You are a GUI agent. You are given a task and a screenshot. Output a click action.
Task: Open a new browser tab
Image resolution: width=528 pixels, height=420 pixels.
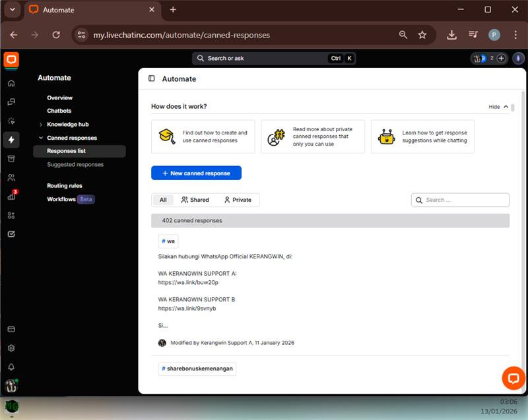[x=173, y=9]
